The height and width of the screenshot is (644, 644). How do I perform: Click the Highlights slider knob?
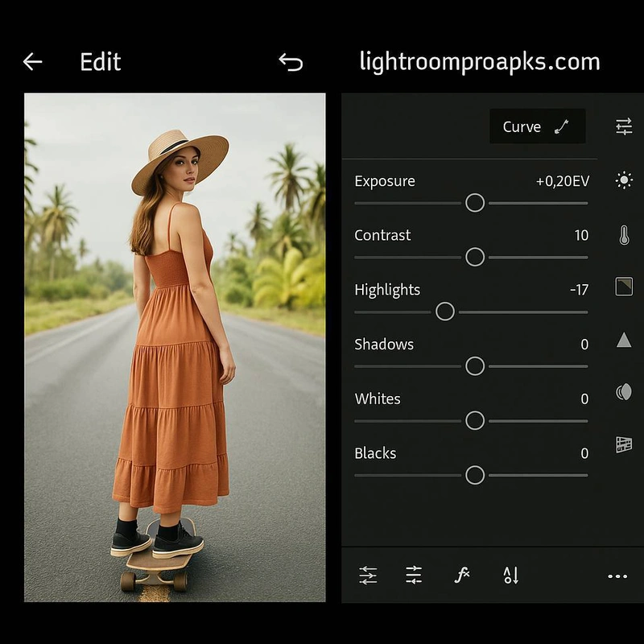pyautogui.click(x=444, y=311)
